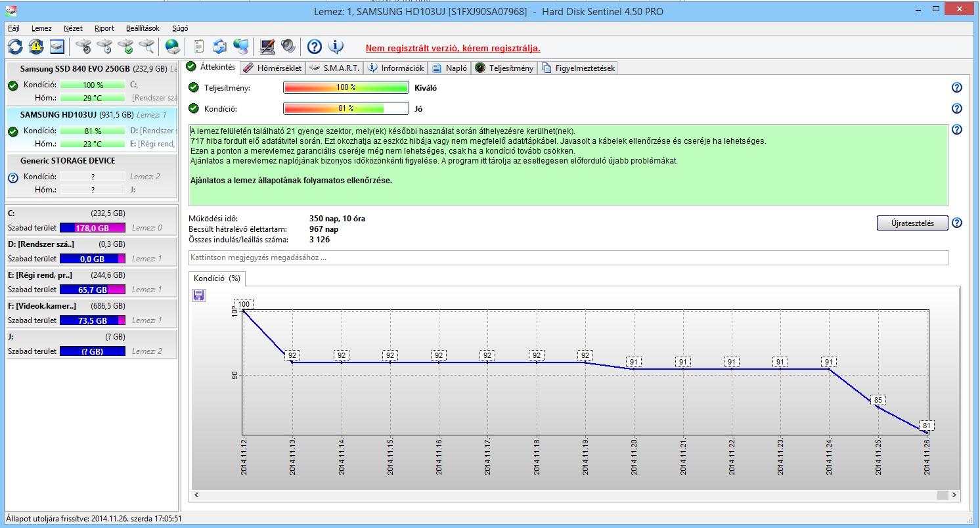Click the '350 nap, 10 óra' value

coord(337,219)
